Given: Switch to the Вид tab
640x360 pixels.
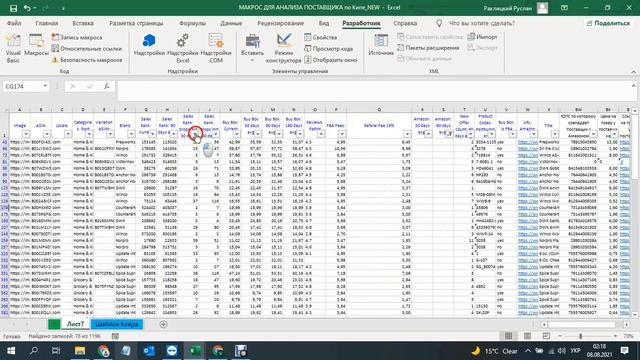Looking at the screenshot, I should pyautogui.click(x=324, y=23).
